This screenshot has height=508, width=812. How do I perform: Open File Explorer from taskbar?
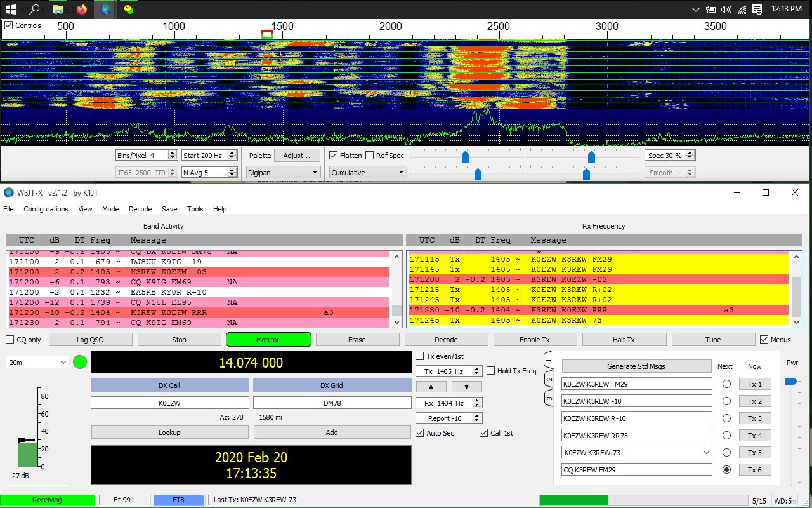tap(58, 10)
